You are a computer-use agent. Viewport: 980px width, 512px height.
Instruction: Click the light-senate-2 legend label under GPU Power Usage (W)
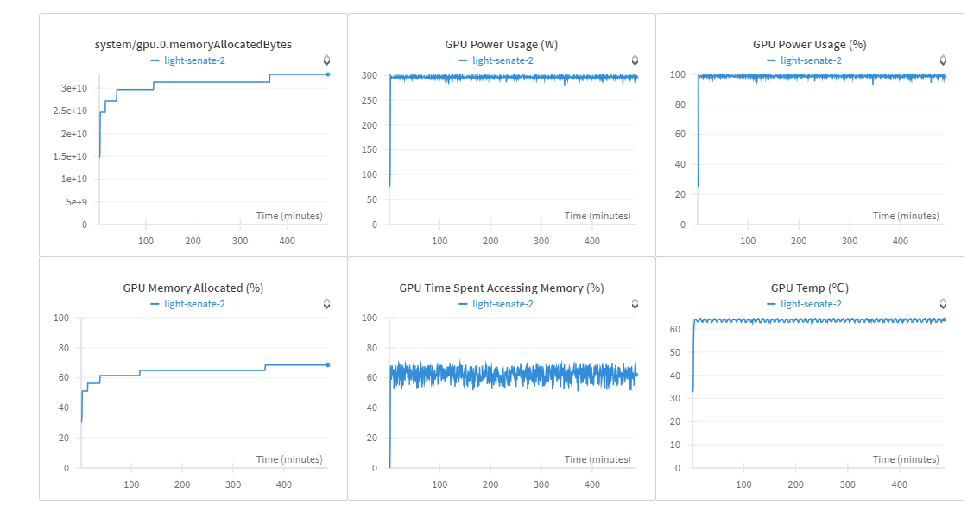[x=503, y=60]
